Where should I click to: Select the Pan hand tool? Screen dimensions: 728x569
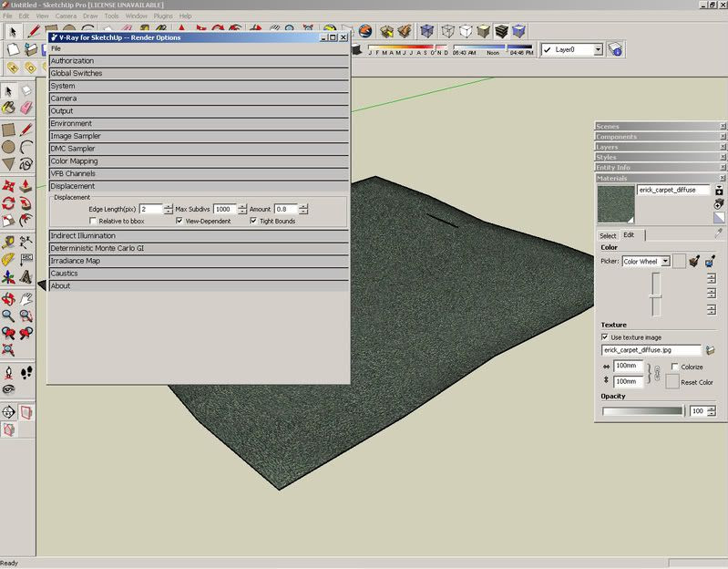(x=26, y=299)
